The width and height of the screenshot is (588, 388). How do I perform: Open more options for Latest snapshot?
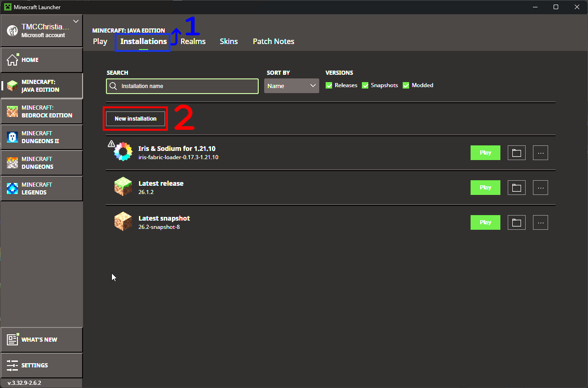coord(540,222)
